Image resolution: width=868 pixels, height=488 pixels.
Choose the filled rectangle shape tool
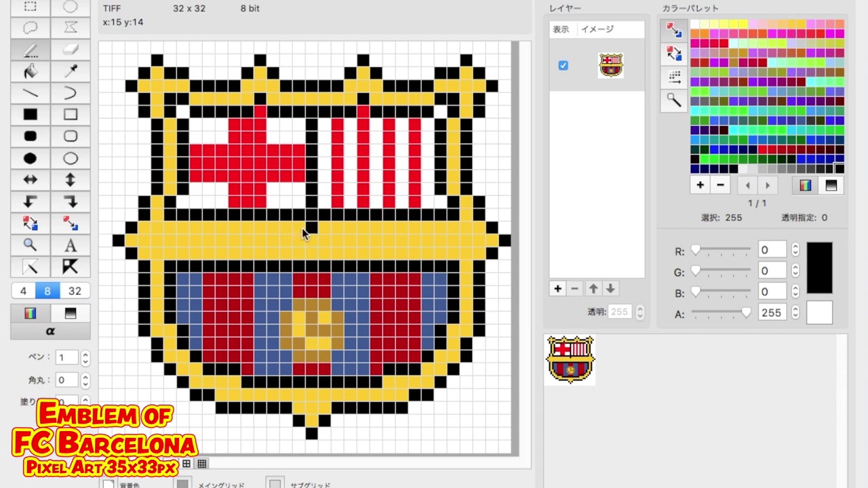click(30, 115)
